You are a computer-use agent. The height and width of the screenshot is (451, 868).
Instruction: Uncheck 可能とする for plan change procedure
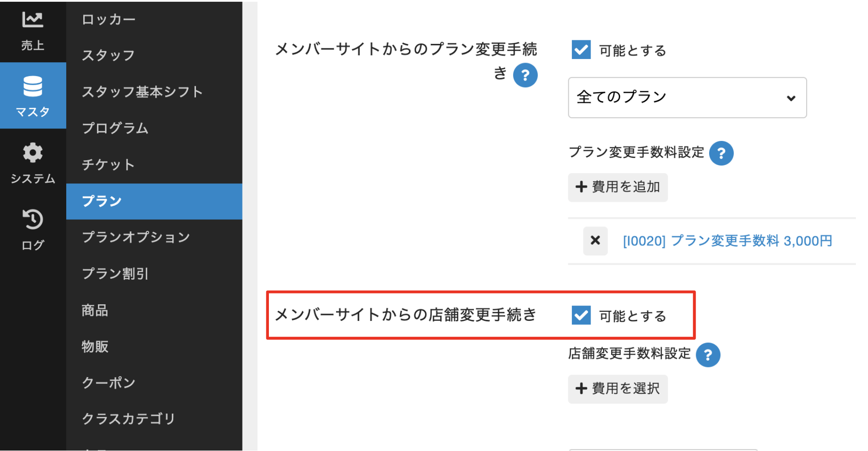pyautogui.click(x=581, y=50)
